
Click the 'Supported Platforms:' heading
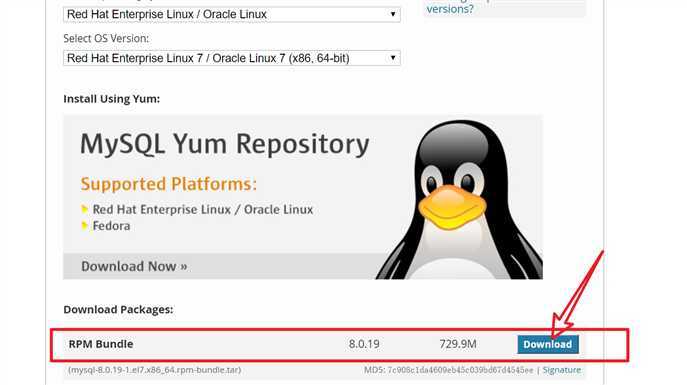169,184
